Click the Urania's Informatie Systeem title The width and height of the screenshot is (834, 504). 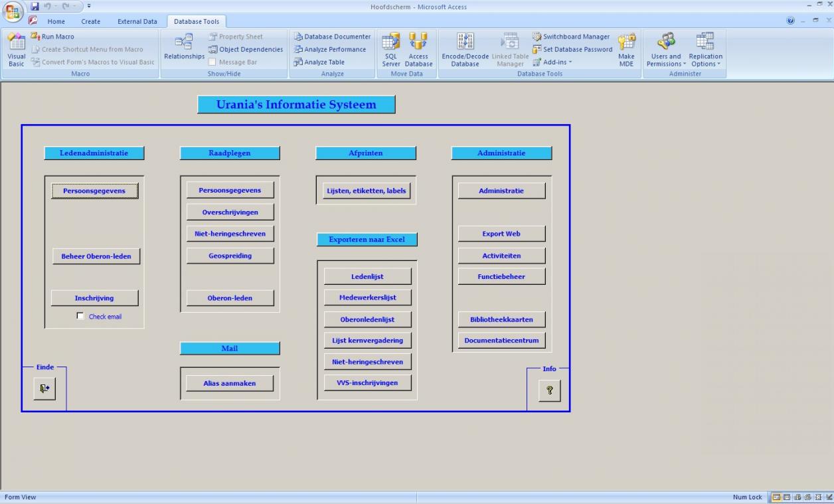296,104
